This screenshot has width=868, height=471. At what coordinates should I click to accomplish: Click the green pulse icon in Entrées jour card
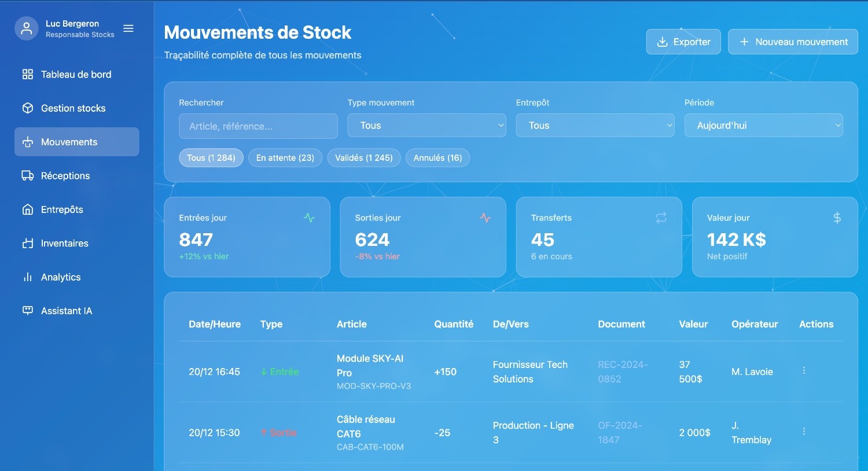310,218
